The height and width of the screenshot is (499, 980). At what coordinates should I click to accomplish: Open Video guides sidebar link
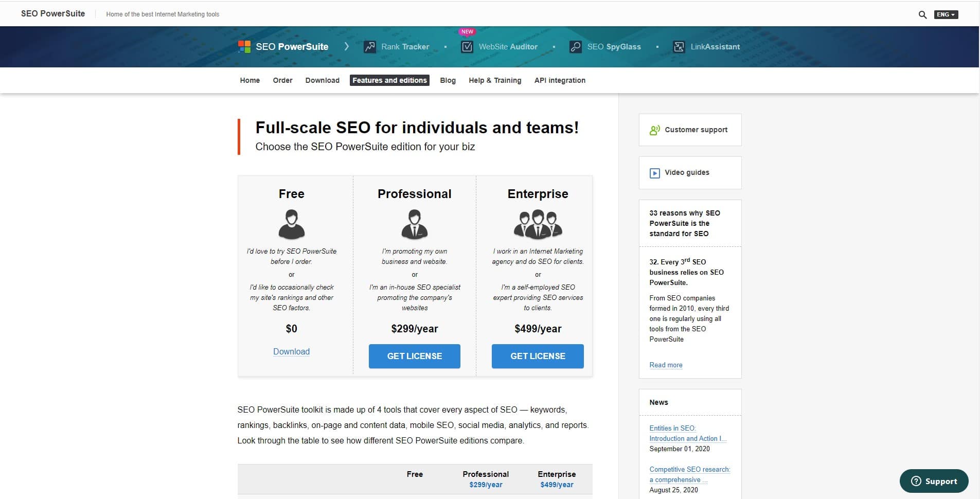coord(690,173)
